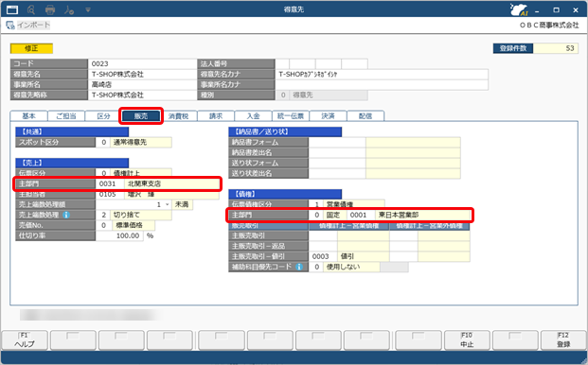The height and width of the screenshot is (365, 588).
Task: Click 伝票区分 code field in 売上
Action: tap(103, 173)
